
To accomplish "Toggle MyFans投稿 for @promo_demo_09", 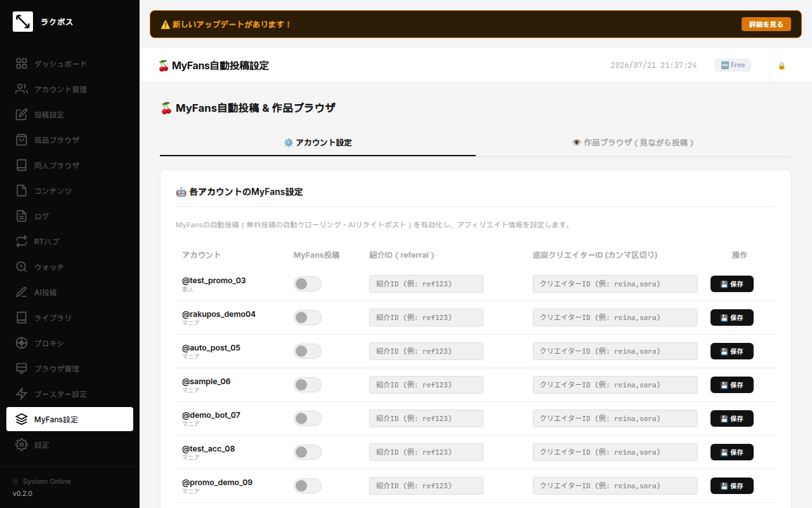I will [308, 486].
